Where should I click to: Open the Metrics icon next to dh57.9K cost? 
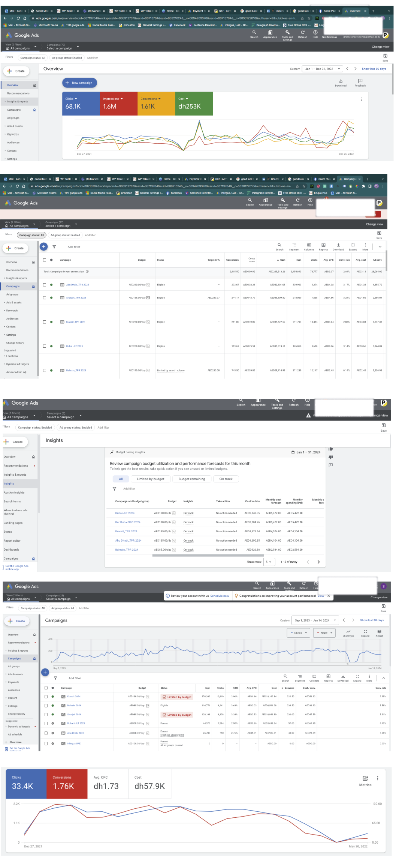point(365,778)
